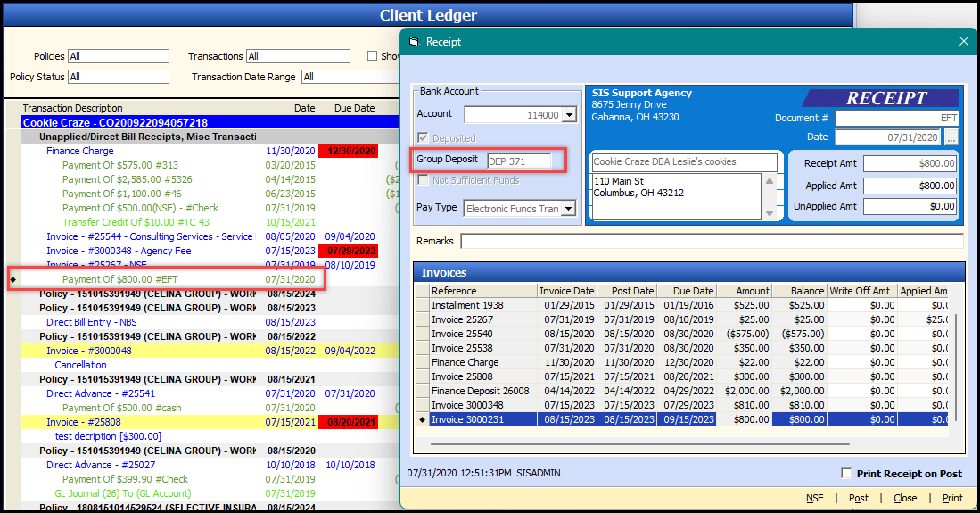Screen dimensions: 980x513
Task: Open the Account 114000 dropdown
Action: click(x=569, y=115)
